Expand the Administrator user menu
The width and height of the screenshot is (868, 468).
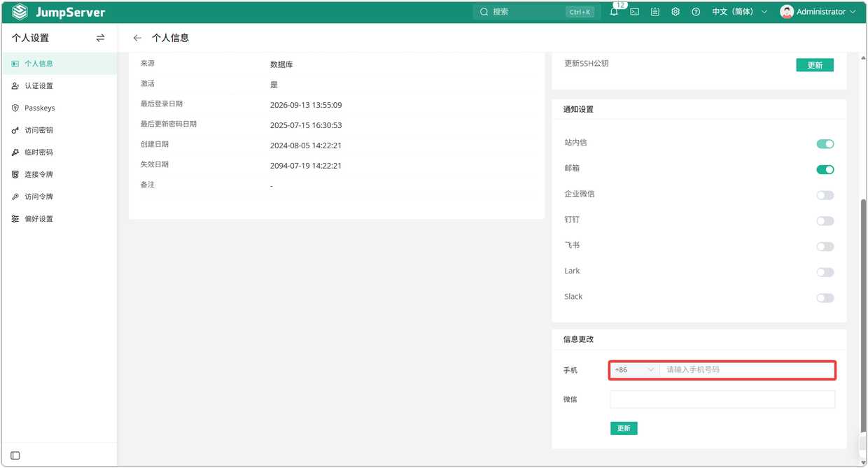818,12
